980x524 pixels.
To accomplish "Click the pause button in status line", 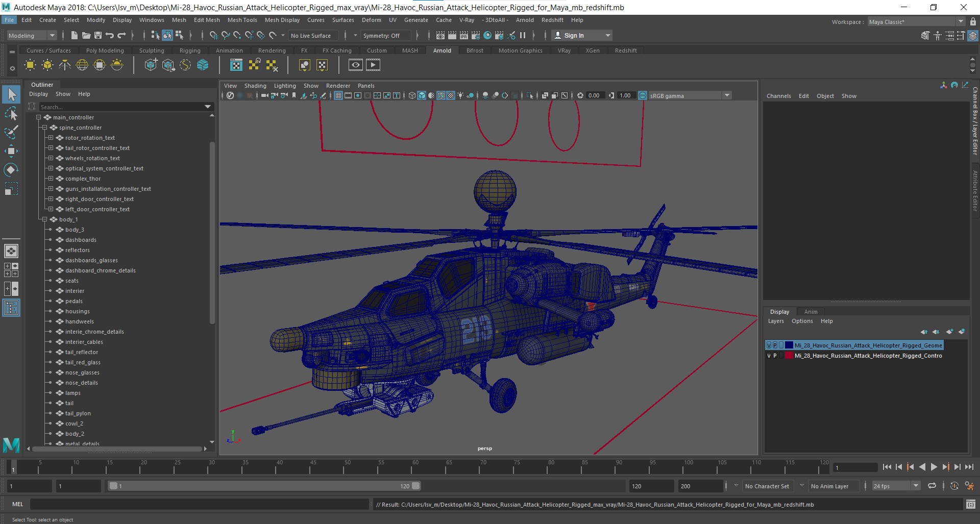I will click(523, 35).
